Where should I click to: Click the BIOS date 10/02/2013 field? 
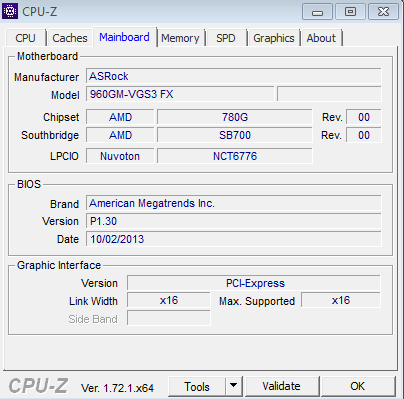coord(234,239)
